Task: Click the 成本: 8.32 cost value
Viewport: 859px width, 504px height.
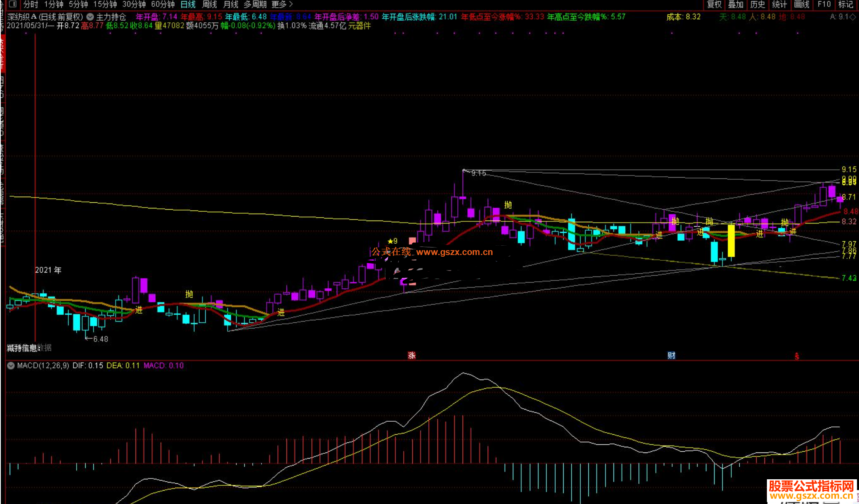Action: point(683,17)
